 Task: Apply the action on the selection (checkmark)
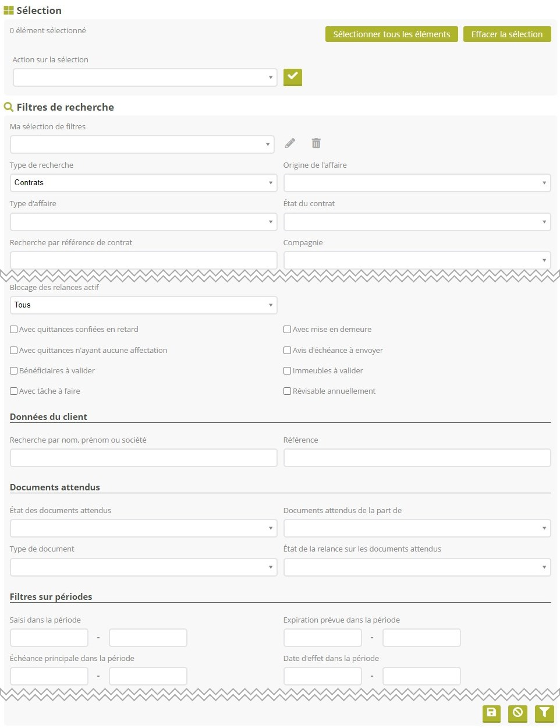[x=292, y=77]
